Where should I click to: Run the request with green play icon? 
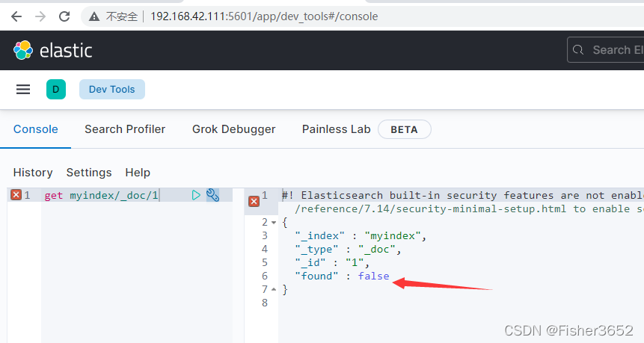pyautogui.click(x=196, y=195)
